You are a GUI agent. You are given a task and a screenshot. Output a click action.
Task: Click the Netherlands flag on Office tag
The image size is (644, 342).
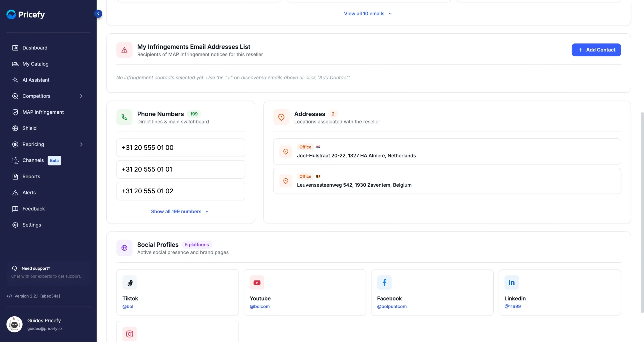tap(318, 147)
